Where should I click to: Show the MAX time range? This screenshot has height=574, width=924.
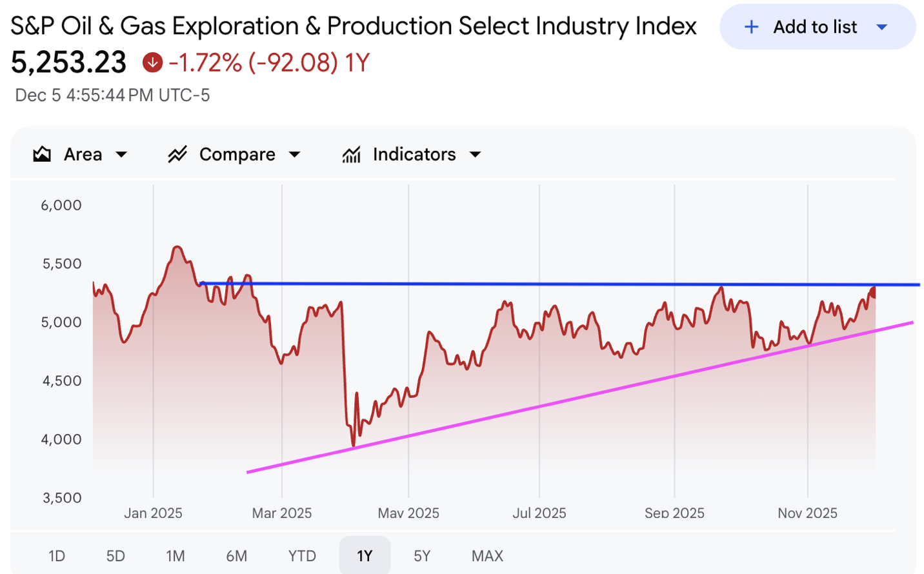(x=487, y=555)
